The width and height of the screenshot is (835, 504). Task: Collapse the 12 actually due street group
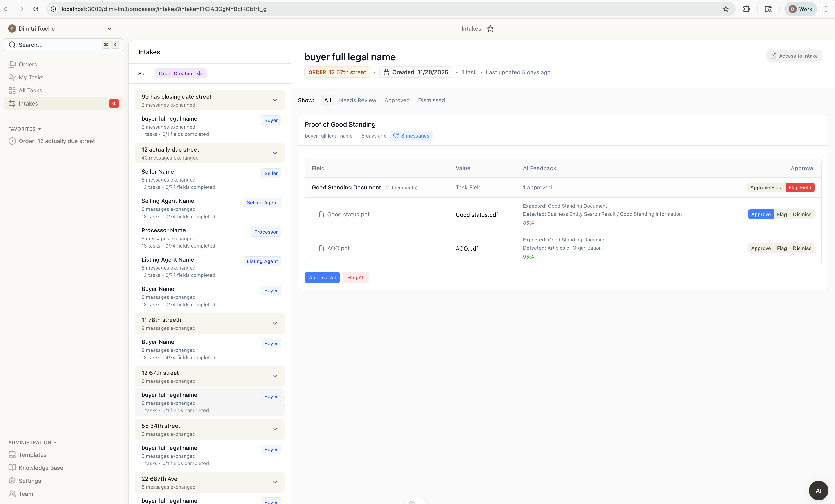275,153
